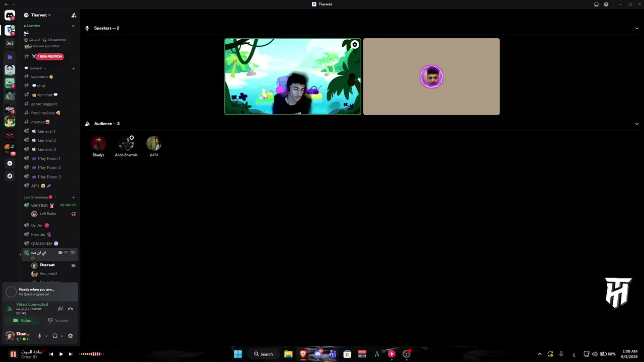The width and height of the screenshot is (644, 362).
Task: Join the WAITING voice channel
Action: click(x=49, y=205)
